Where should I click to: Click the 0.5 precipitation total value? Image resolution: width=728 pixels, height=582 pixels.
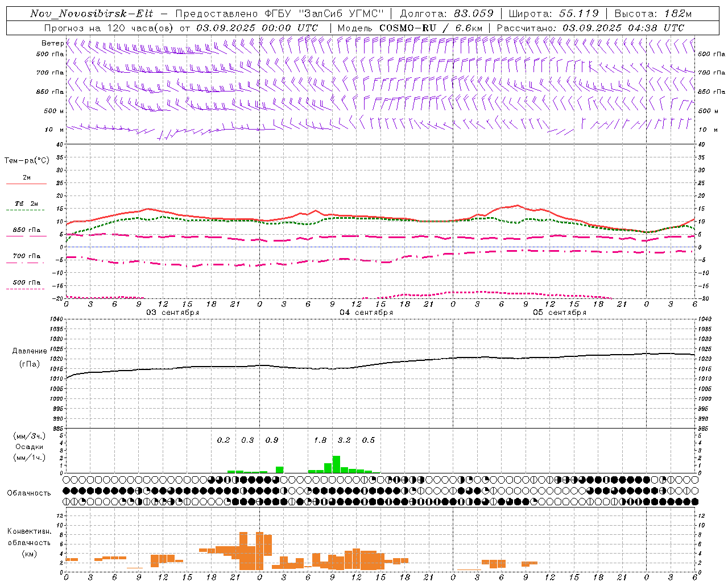[x=369, y=440]
